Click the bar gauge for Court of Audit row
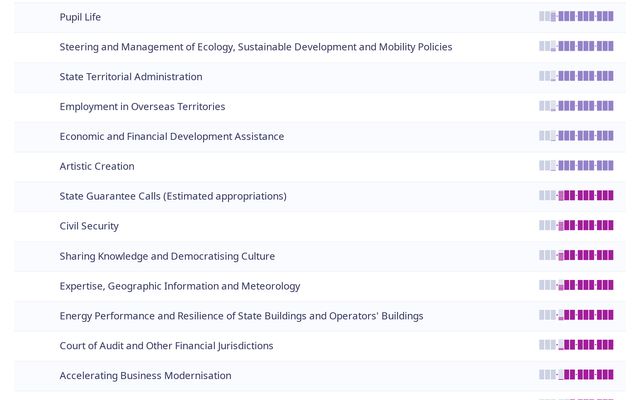The width and height of the screenshot is (640, 400). coord(576,346)
